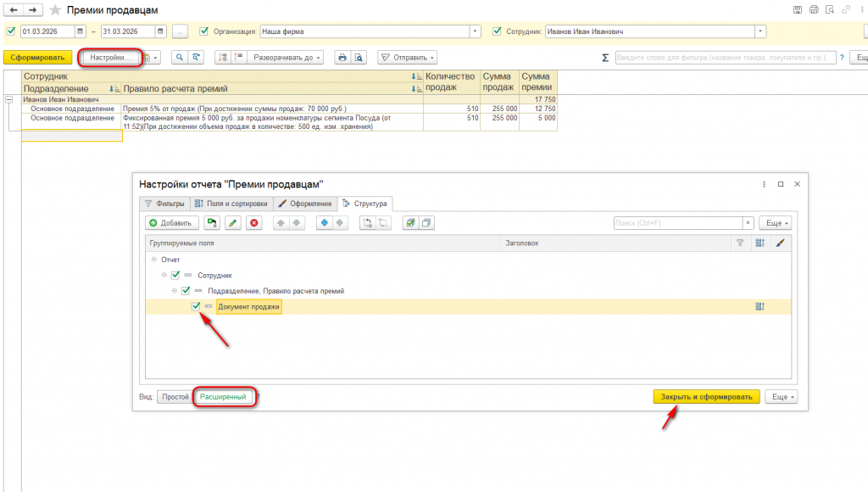Viewport: 868px width, 492px height.
Task: Click the green pencil edit icon in settings
Action: [233, 223]
